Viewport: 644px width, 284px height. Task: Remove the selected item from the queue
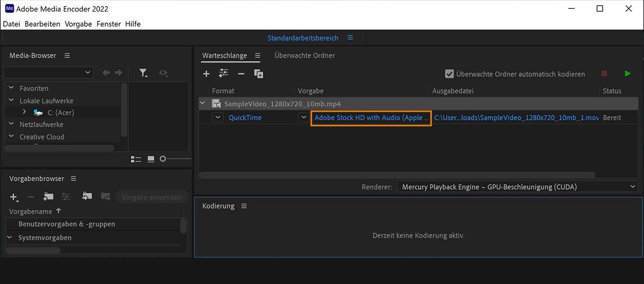click(x=241, y=74)
